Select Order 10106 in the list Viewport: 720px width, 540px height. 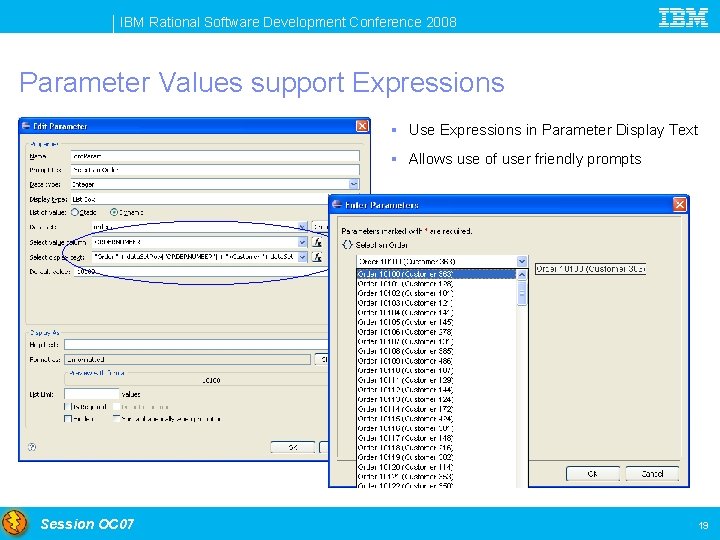tap(436, 332)
